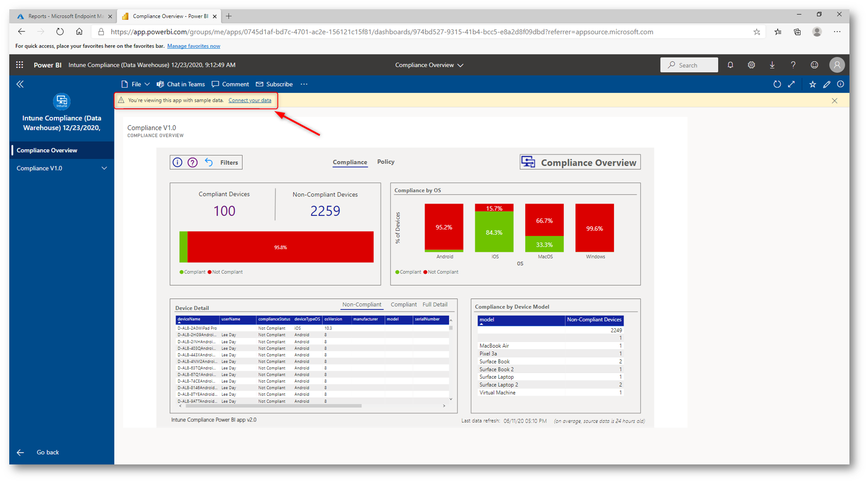Open the browser profile icon
Image resolution: width=868 pixels, height=483 pixels.
[817, 32]
